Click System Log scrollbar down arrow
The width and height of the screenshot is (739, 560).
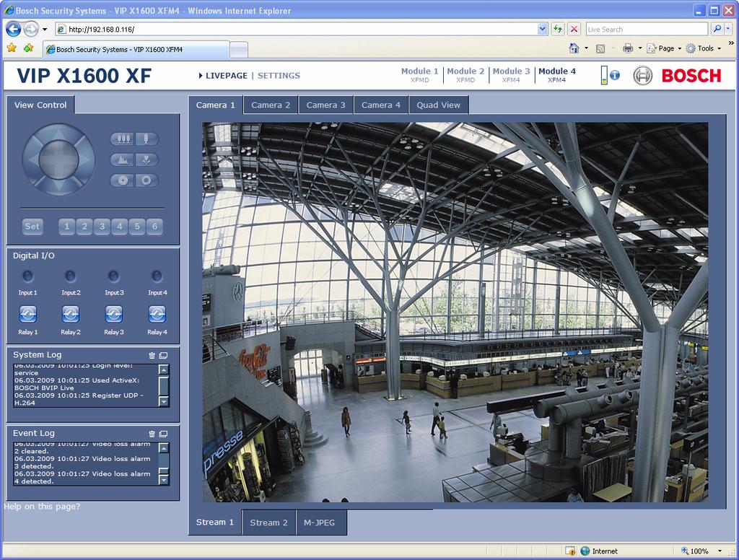164,401
